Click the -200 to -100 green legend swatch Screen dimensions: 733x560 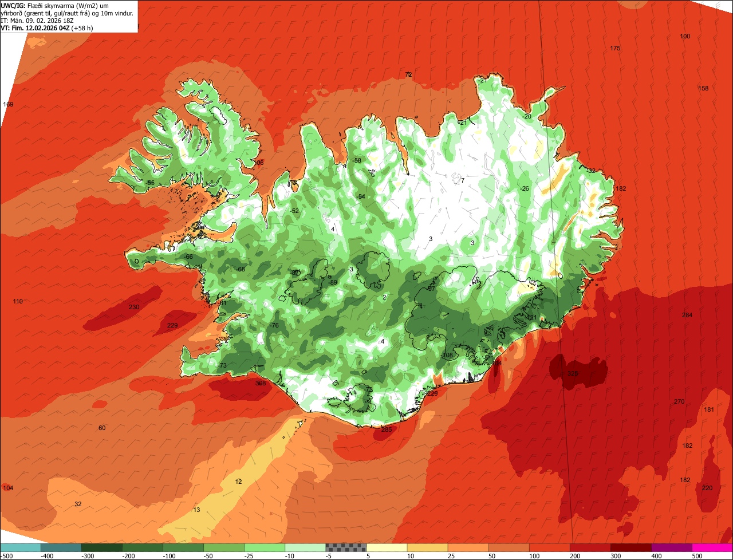[x=143, y=547]
